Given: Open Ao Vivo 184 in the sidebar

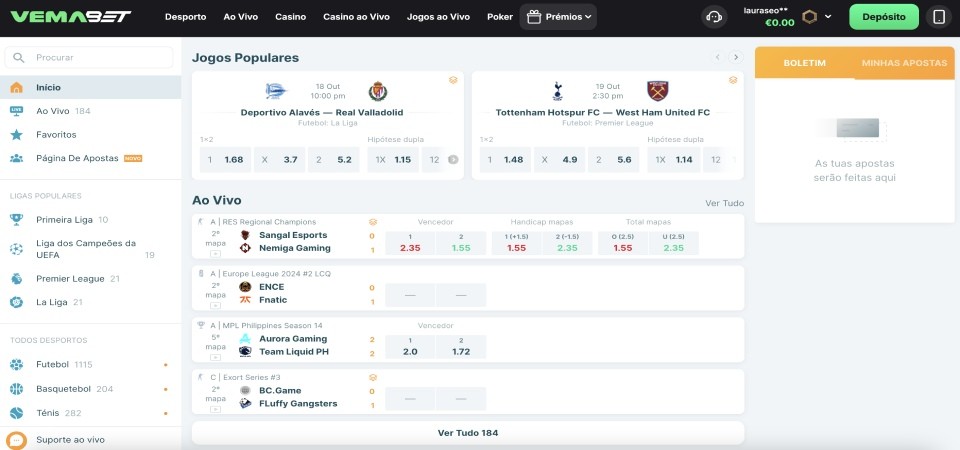Looking at the screenshot, I should [91, 111].
